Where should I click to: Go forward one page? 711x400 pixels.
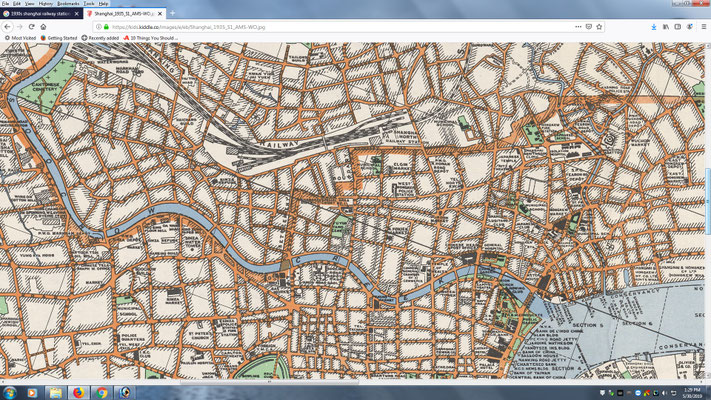[19, 27]
